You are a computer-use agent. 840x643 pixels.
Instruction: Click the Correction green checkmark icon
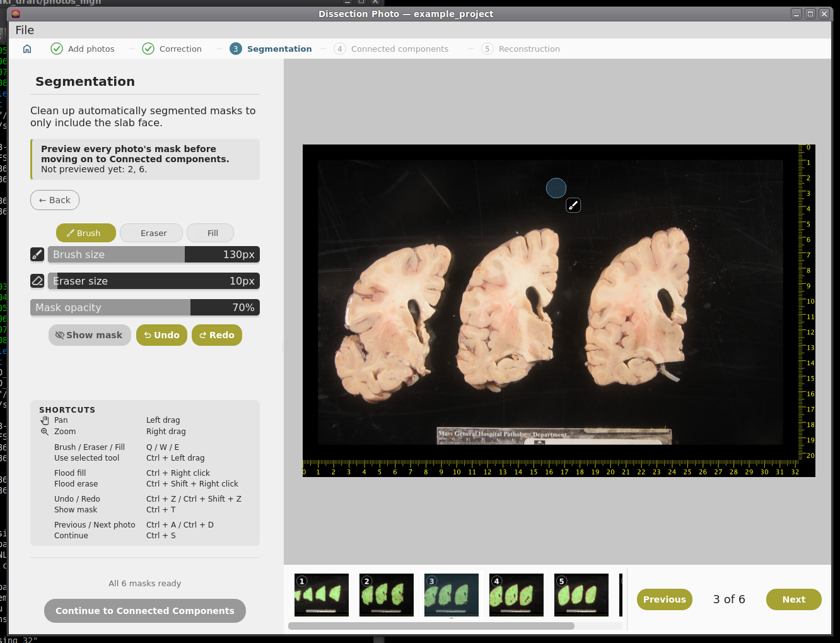click(x=148, y=49)
